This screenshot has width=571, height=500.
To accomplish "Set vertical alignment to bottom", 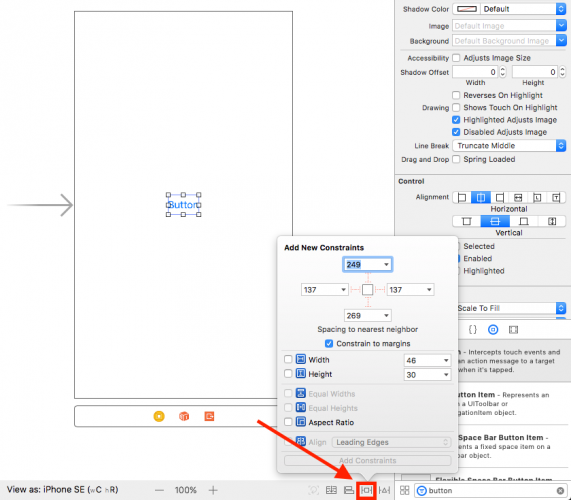I will click(524, 221).
